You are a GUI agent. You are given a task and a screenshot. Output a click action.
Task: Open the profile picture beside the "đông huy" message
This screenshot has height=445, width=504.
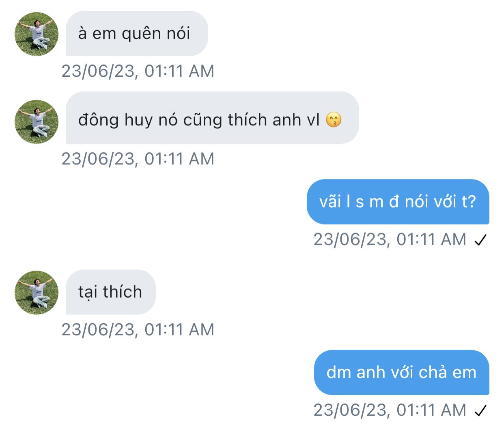point(37,121)
